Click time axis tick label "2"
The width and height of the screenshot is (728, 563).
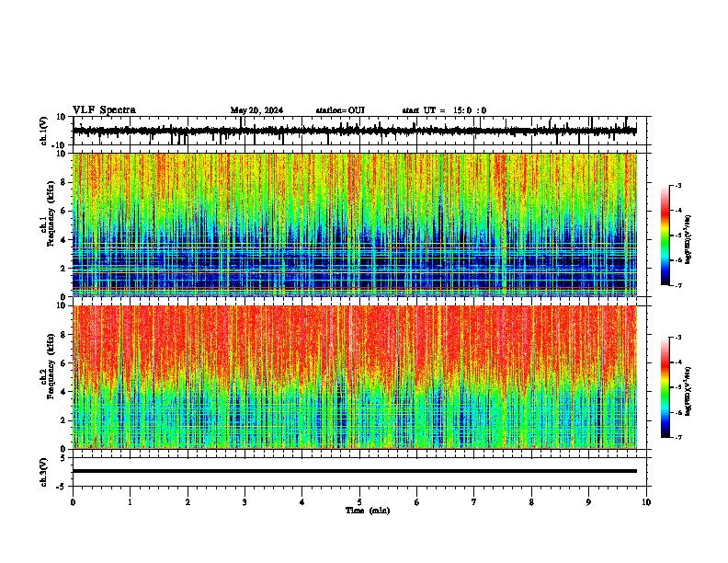tap(188, 502)
